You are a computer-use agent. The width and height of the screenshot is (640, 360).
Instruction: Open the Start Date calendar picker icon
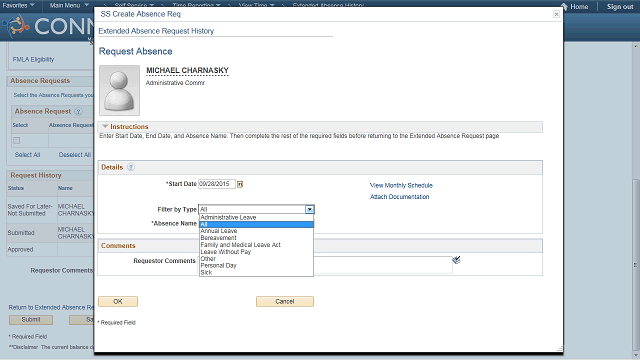pos(240,184)
